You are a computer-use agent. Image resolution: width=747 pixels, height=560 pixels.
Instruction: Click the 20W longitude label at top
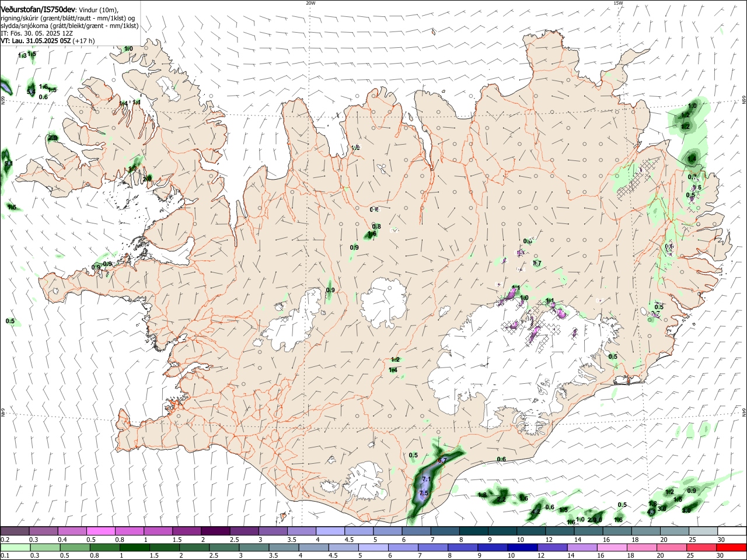(310, 3)
